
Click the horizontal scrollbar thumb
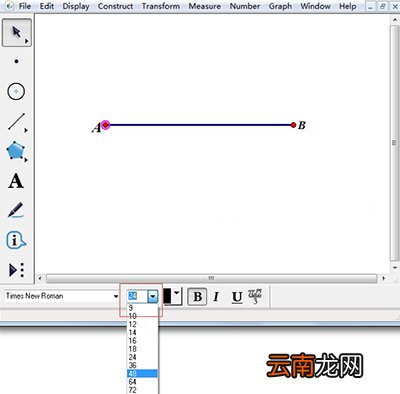211,278
